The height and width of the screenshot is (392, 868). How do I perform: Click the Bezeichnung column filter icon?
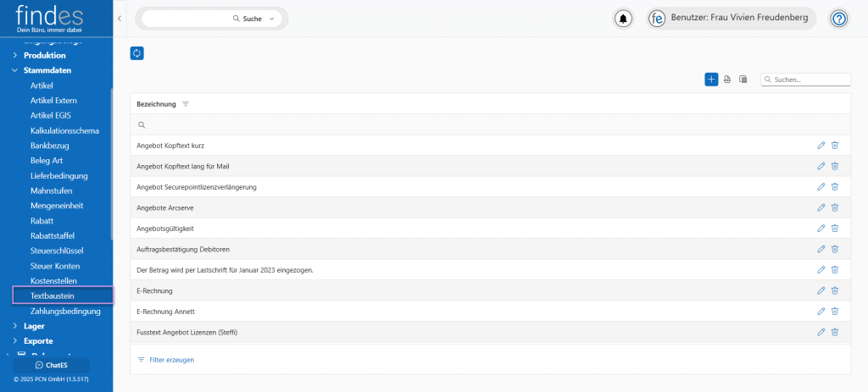pyautogui.click(x=186, y=104)
